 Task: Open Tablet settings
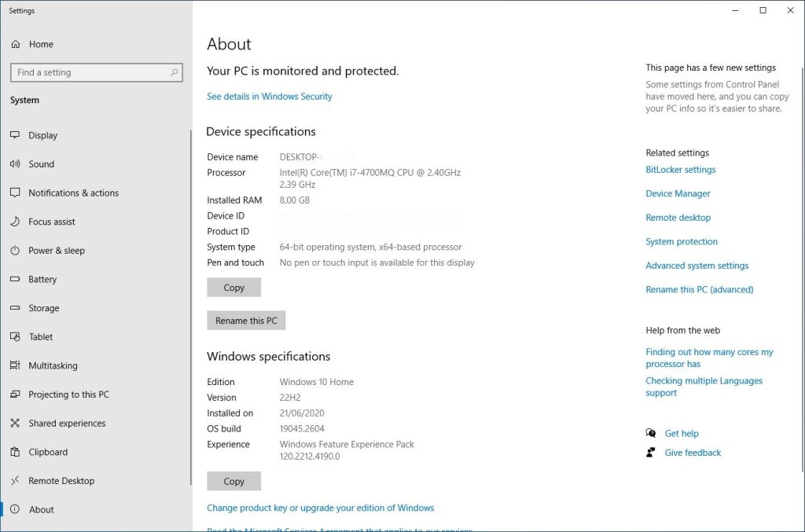[95, 336]
